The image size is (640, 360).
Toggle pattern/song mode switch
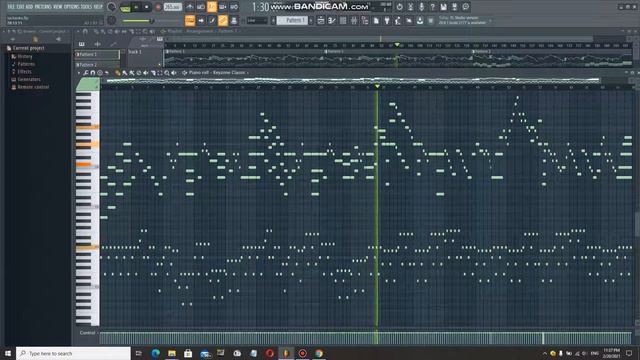[x=125, y=7]
